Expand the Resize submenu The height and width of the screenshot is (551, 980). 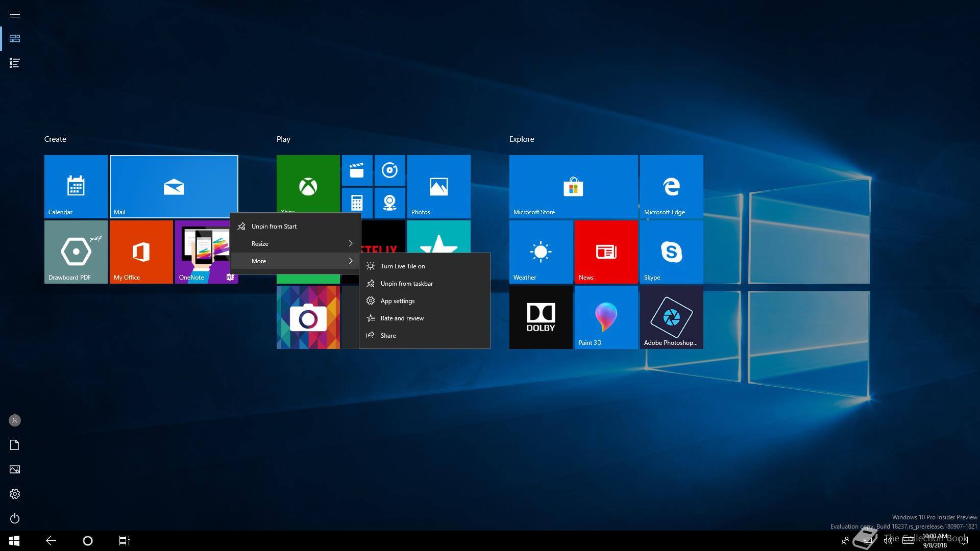[296, 244]
